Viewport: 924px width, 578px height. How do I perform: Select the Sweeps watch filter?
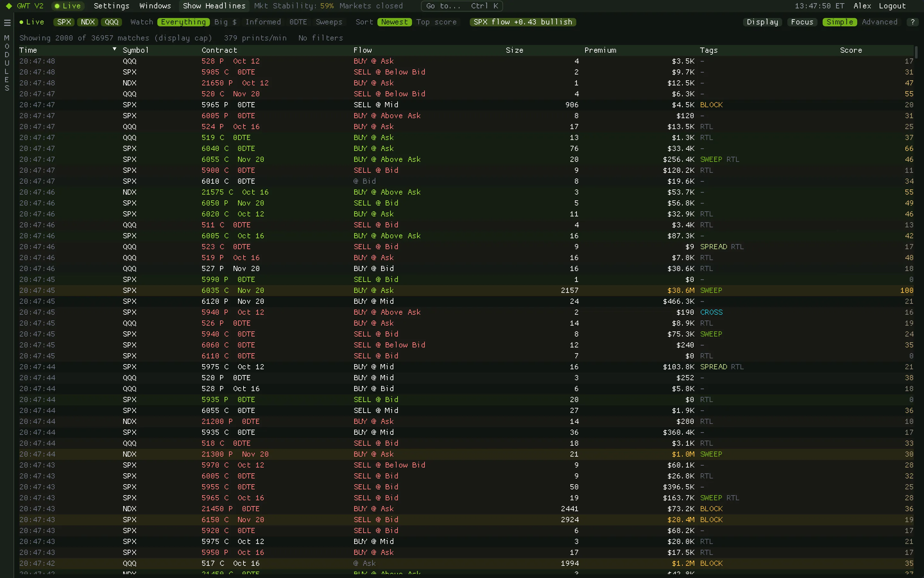coord(329,22)
